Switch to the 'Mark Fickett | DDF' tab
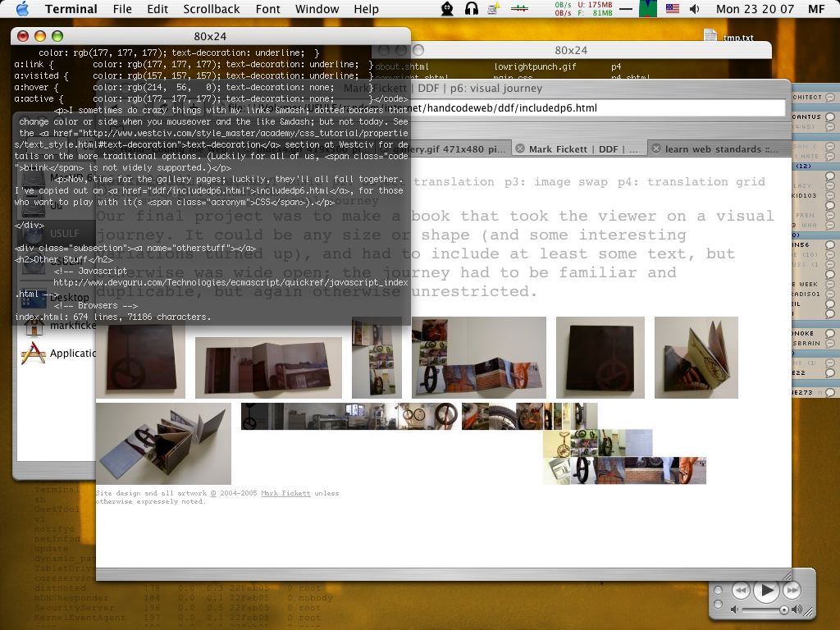The image size is (840, 630). click(x=578, y=149)
